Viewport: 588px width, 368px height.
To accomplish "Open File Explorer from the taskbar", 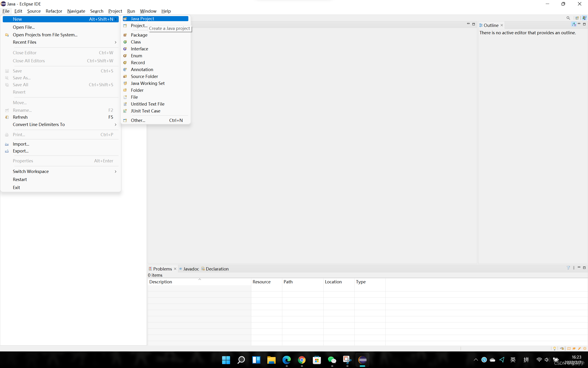I will pyautogui.click(x=271, y=360).
